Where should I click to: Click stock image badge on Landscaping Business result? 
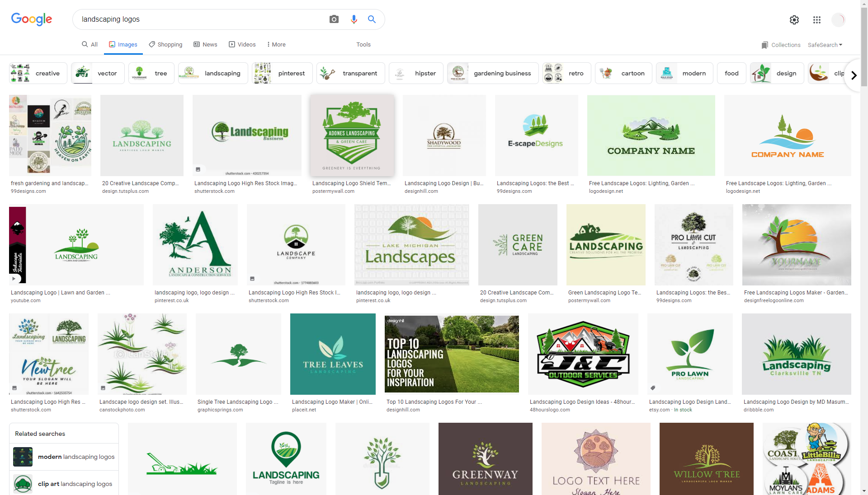198,169
